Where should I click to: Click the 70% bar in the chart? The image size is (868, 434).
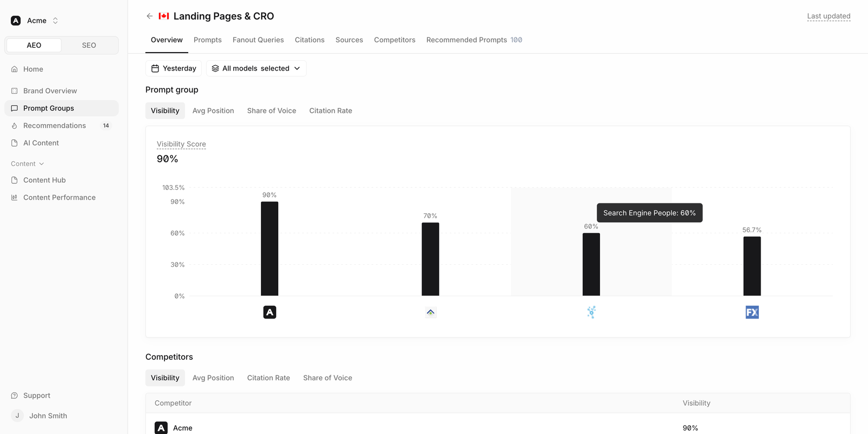430,259
